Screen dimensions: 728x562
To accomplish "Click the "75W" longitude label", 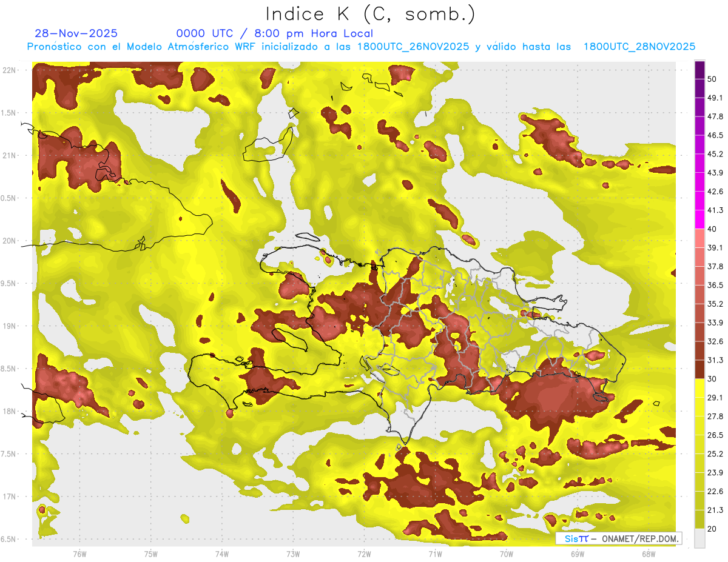I will (151, 554).
